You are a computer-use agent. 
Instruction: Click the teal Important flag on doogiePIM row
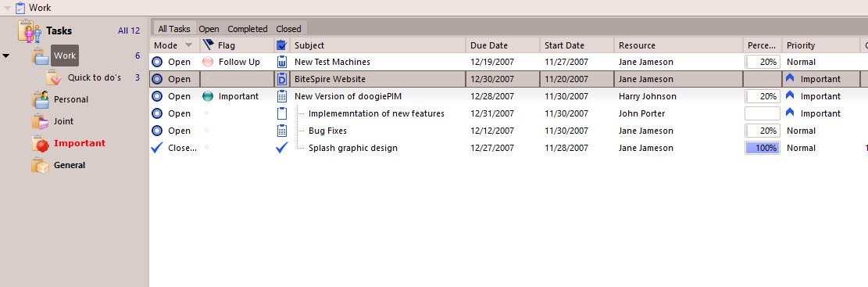208,96
